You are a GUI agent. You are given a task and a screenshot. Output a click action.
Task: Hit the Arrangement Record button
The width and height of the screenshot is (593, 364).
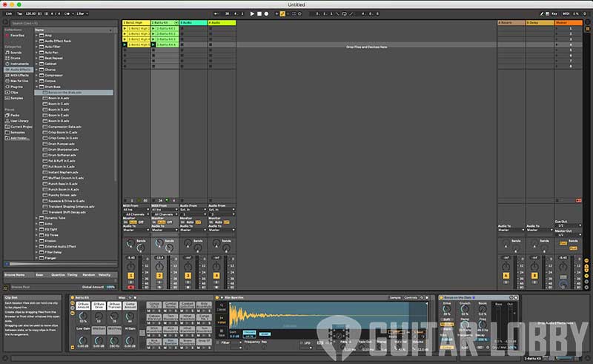(268, 13)
